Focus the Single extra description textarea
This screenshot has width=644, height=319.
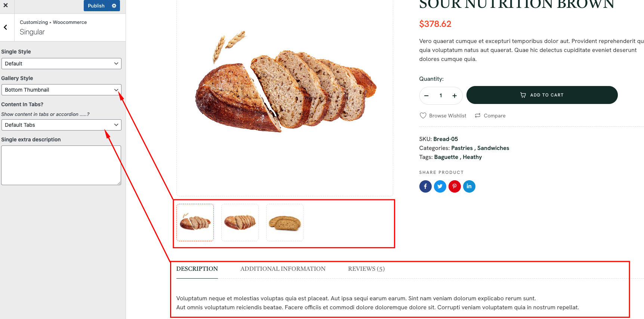pos(61,165)
